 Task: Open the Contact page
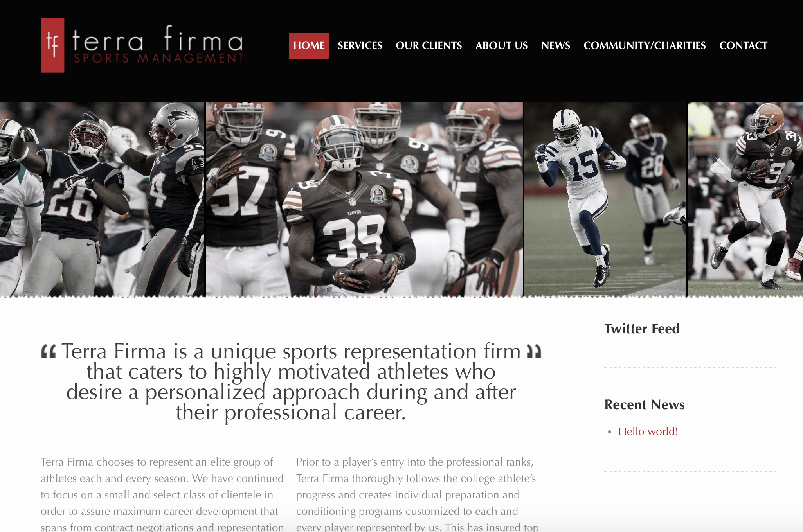(x=743, y=46)
